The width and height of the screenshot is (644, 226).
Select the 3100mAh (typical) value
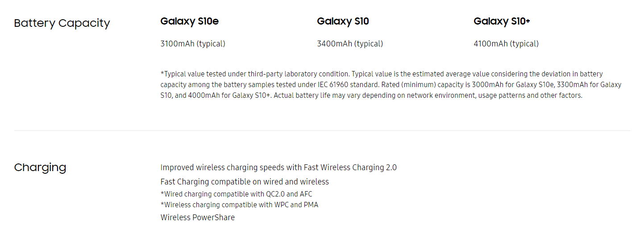(x=193, y=44)
